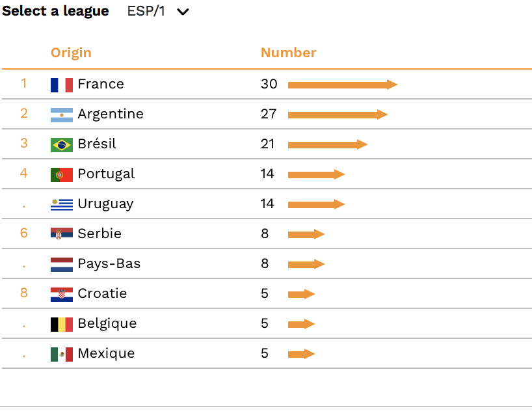This screenshot has width=532, height=415.
Task: Click the Belgique flag icon
Action: [x=62, y=325]
